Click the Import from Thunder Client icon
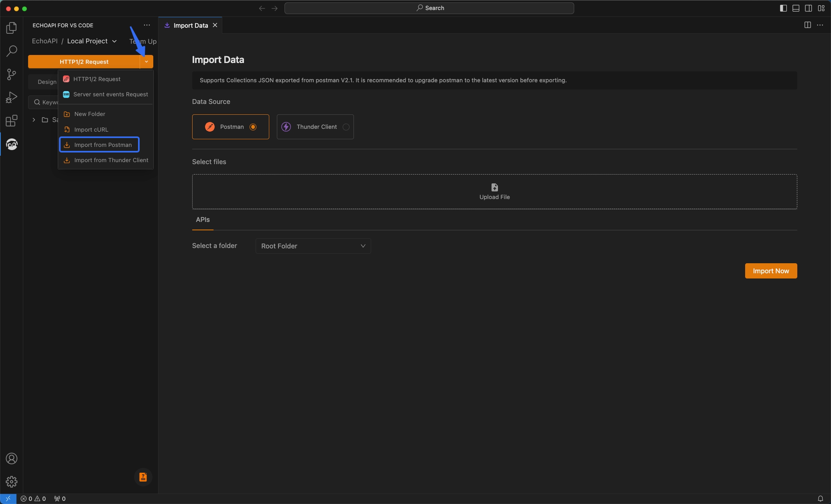Screen dimensions: 831x504 coord(67,160)
